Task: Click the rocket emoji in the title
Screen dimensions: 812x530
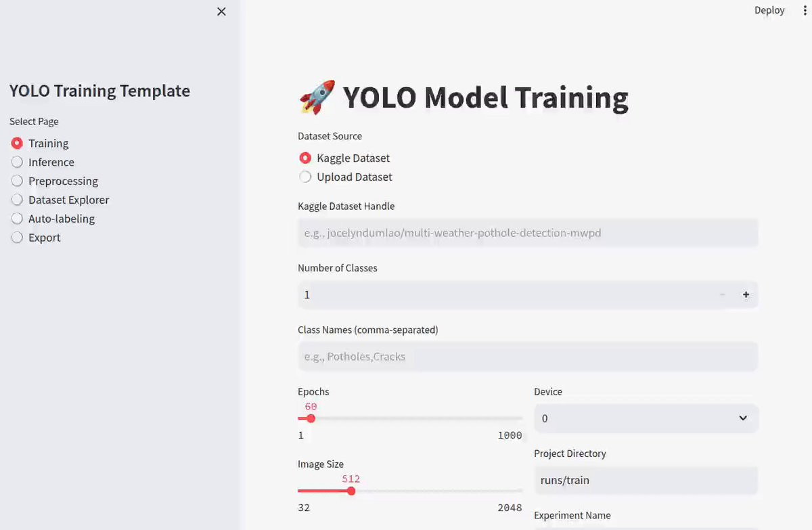Action: (x=317, y=97)
